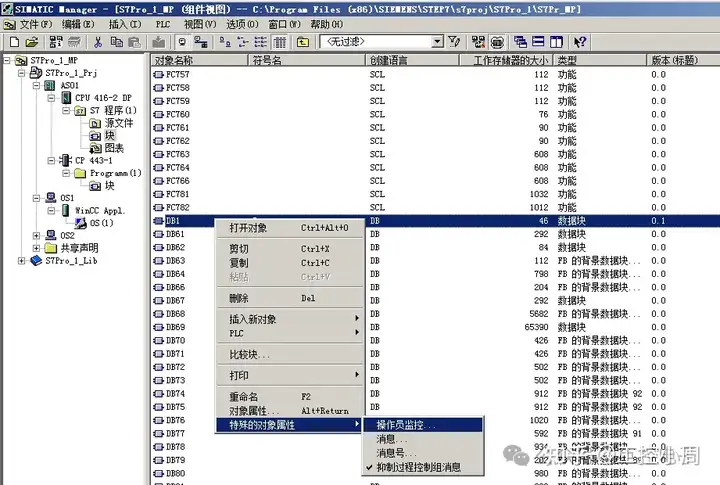Click the Tile Horizontally windows icon
This screenshot has width=720, height=485.
pyautogui.click(x=538, y=42)
